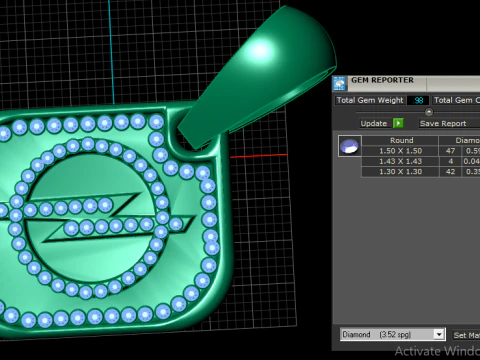This screenshot has height=360, width=480.
Task: Click the Set Material button
Action: pos(466,335)
